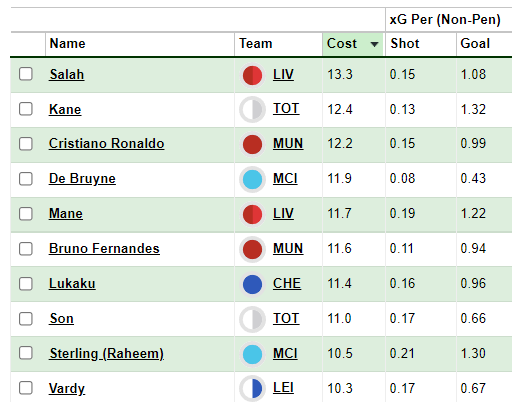This screenshot has width=512, height=402.
Task: Click the Chelsea badge icon in Lukaku's row
Action: coord(252,284)
